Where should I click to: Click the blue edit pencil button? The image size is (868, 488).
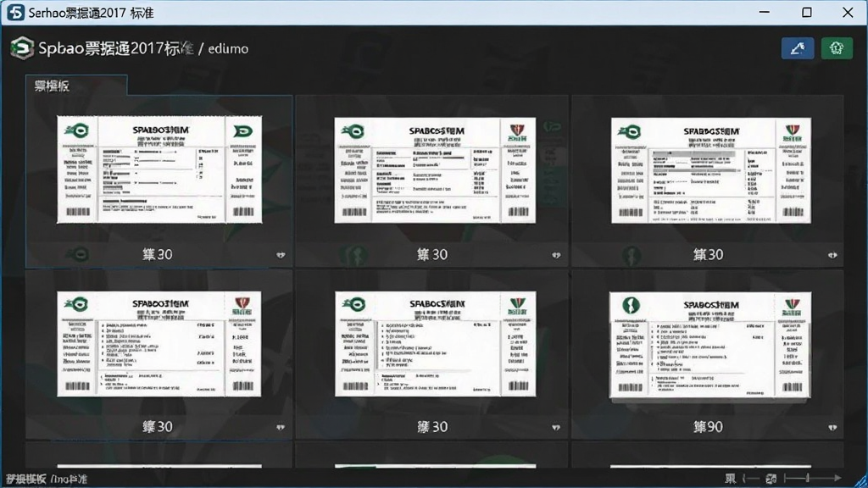[798, 48]
